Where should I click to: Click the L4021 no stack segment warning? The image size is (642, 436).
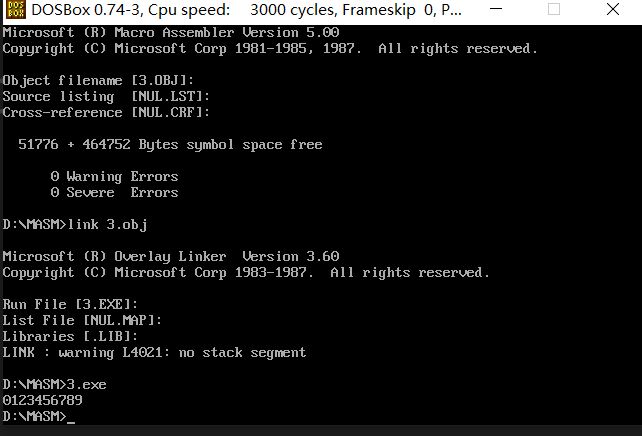tap(154, 352)
